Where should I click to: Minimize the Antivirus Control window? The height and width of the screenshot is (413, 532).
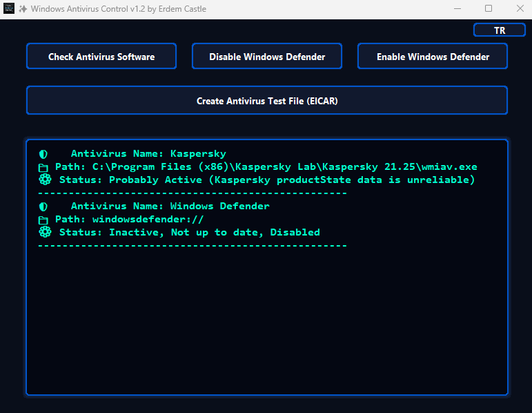point(457,9)
